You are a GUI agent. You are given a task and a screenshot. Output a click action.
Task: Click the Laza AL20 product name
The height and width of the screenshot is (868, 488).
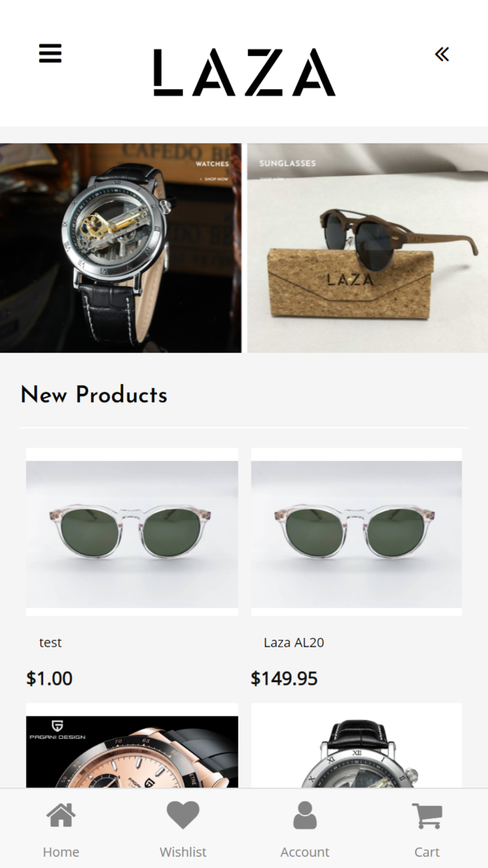(x=294, y=642)
